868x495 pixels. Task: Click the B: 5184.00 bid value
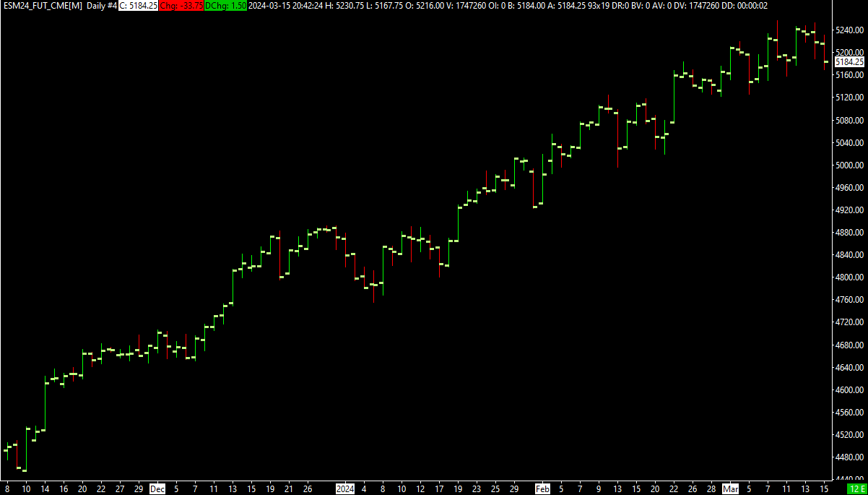[x=528, y=5]
